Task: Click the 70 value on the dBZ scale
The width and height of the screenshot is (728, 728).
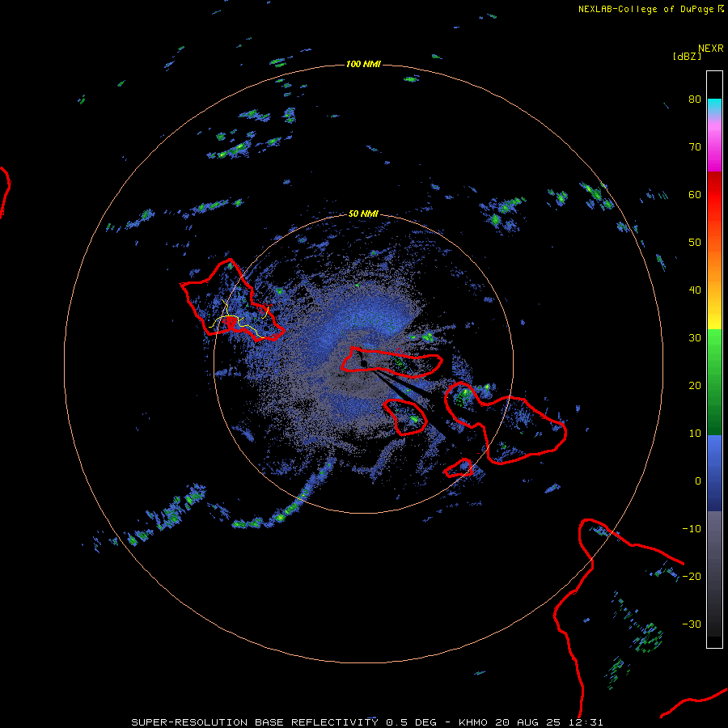Action: pos(695,147)
